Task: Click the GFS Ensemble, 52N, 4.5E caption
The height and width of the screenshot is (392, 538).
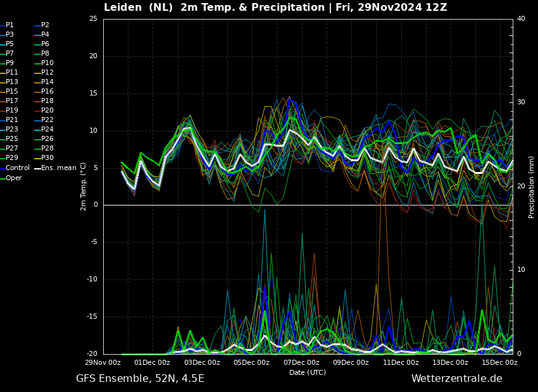Action: pos(140,379)
